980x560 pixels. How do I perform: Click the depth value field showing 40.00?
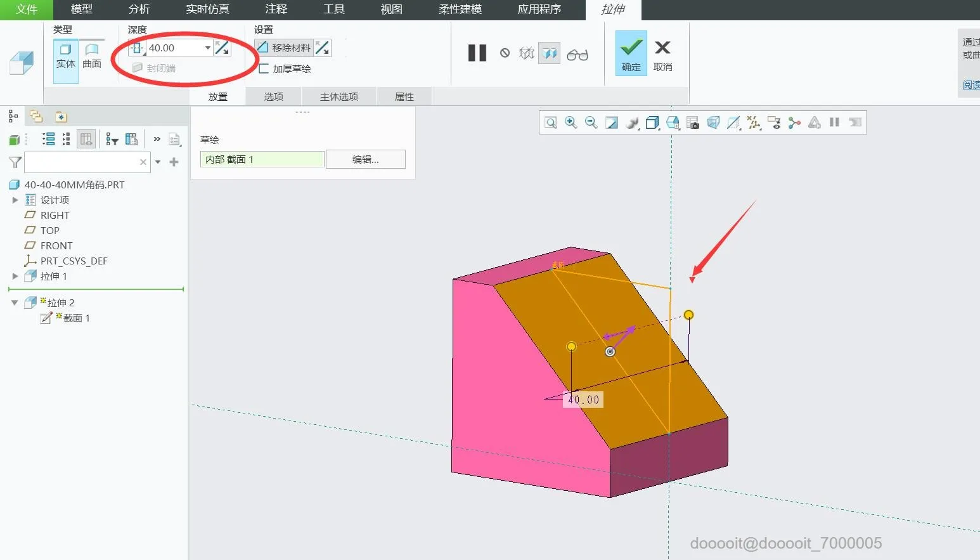pos(175,48)
